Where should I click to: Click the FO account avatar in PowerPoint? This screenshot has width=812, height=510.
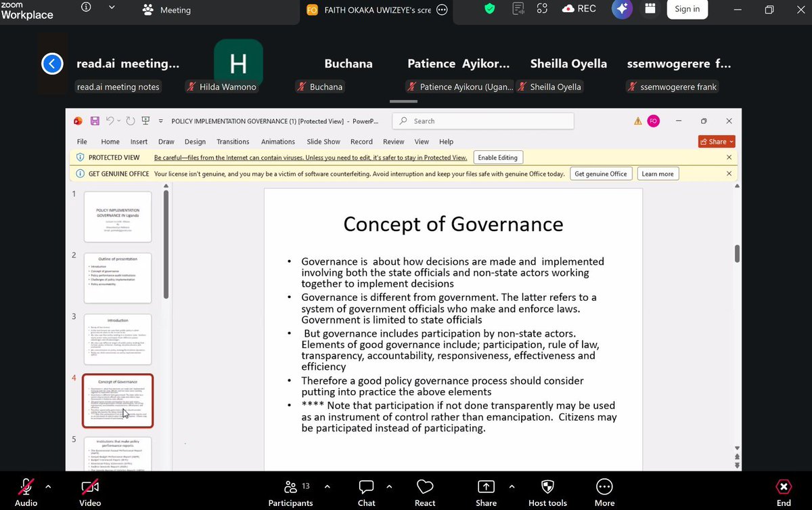(x=653, y=121)
